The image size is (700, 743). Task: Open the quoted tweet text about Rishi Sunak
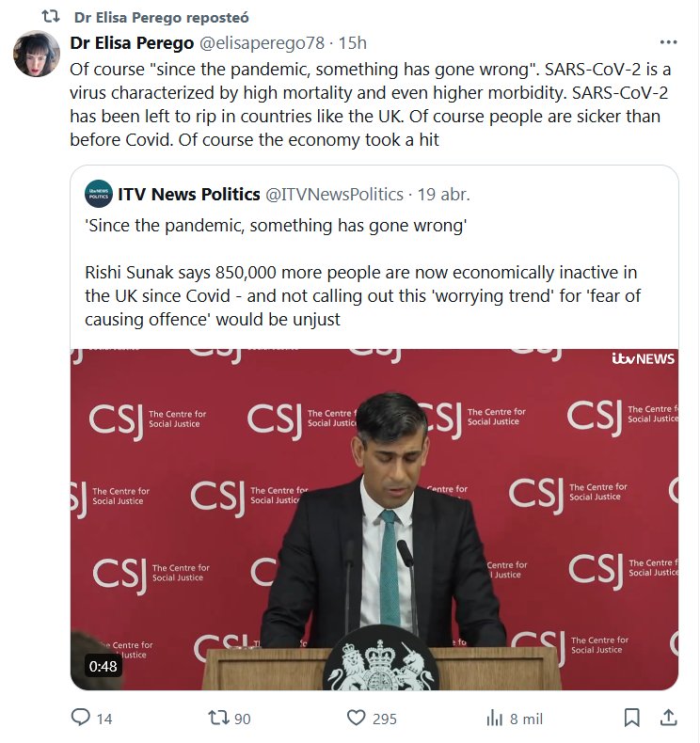click(374, 295)
